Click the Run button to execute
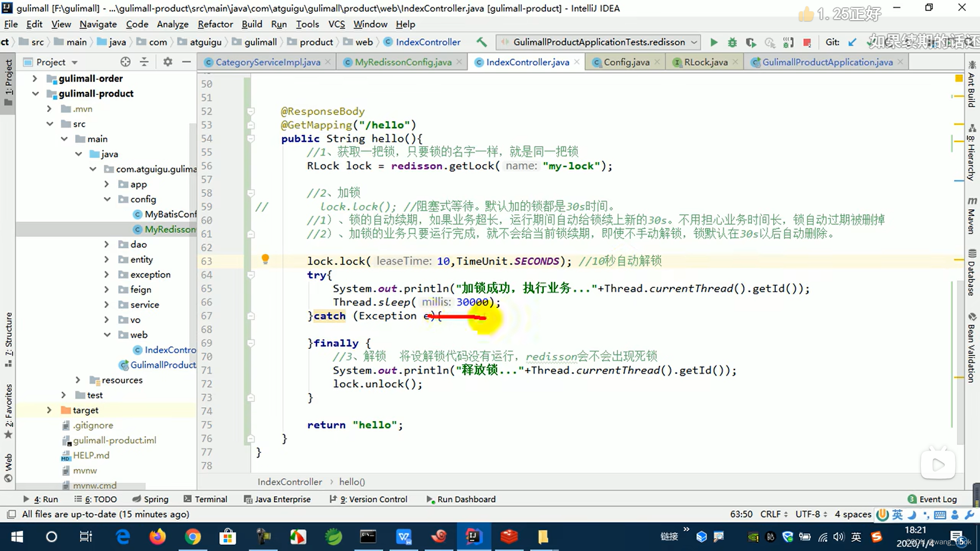The height and width of the screenshot is (551, 980). [x=714, y=42]
